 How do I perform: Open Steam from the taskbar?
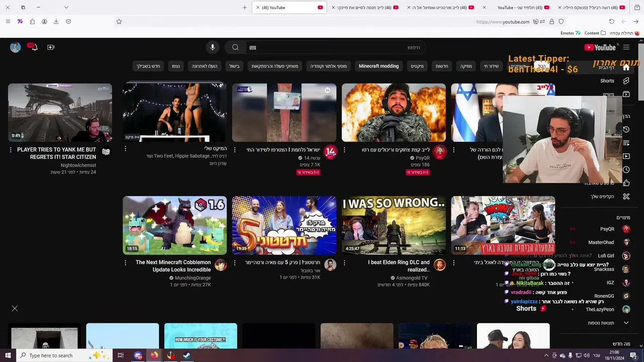coord(186,355)
